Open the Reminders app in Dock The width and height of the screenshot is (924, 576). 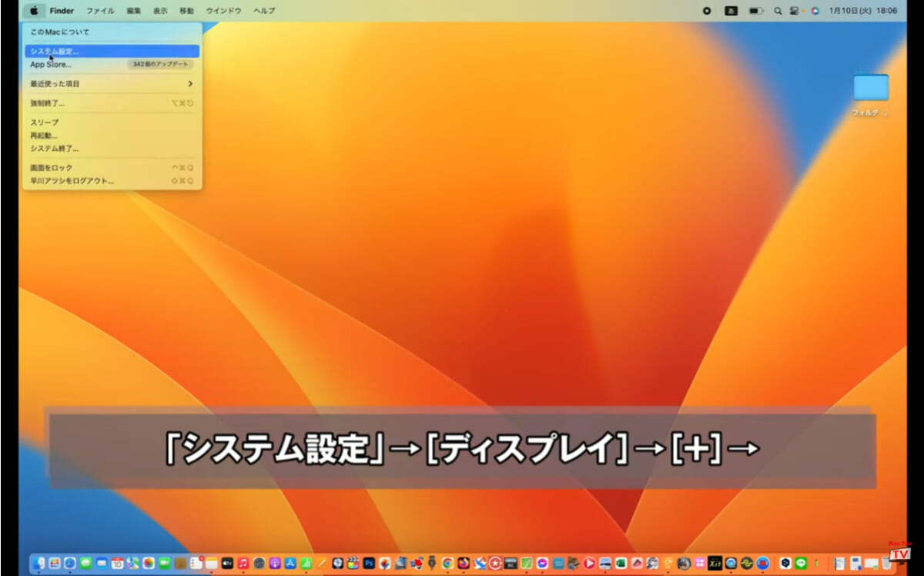coord(196,563)
